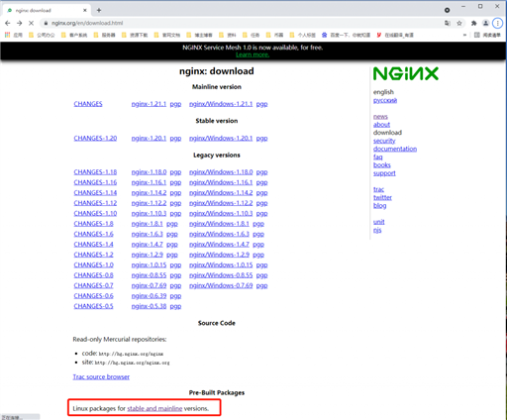This screenshot has width=507, height=420.
Task: Open CHANGES-1.18 link
Action: (95, 172)
